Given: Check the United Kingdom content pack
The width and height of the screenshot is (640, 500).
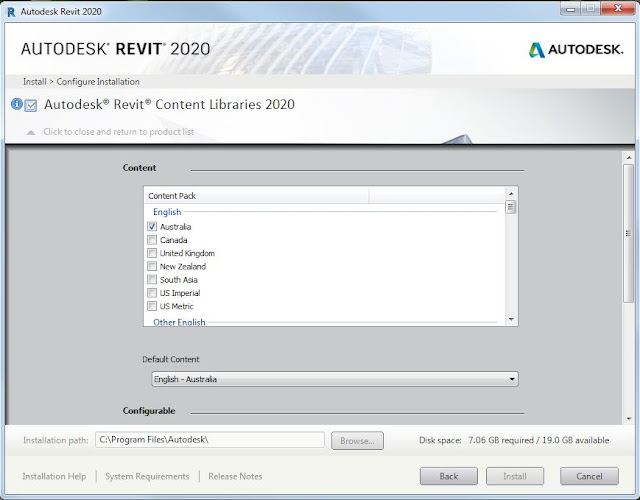Looking at the screenshot, I should 152,253.
